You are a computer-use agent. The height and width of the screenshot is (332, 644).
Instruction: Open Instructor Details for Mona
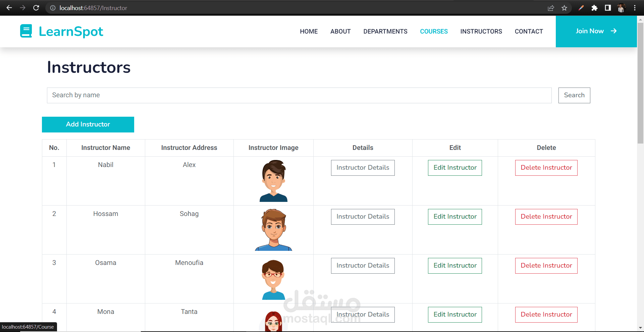pyautogui.click(x=363, y=315)
